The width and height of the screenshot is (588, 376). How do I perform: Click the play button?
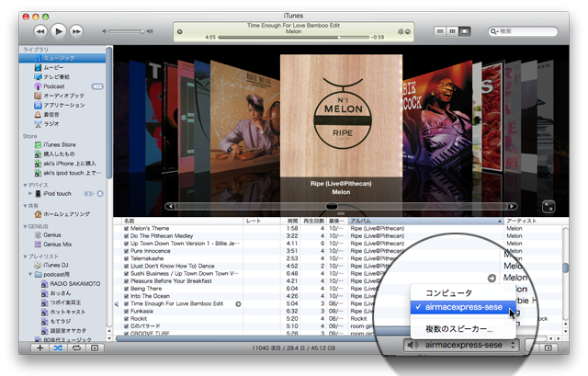pyautogui.click(x=58, y=31)
